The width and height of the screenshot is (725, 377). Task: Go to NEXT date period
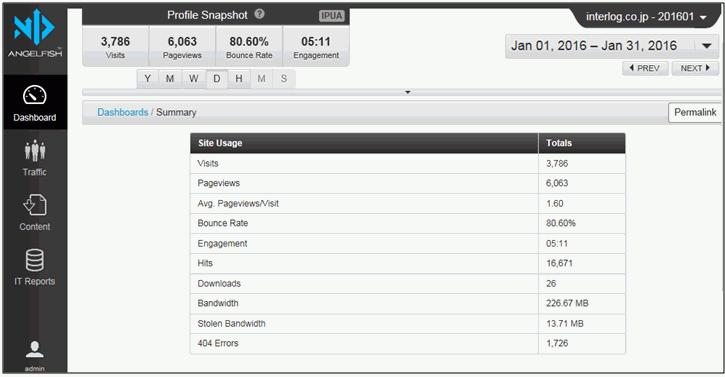[x=695, y=68]
